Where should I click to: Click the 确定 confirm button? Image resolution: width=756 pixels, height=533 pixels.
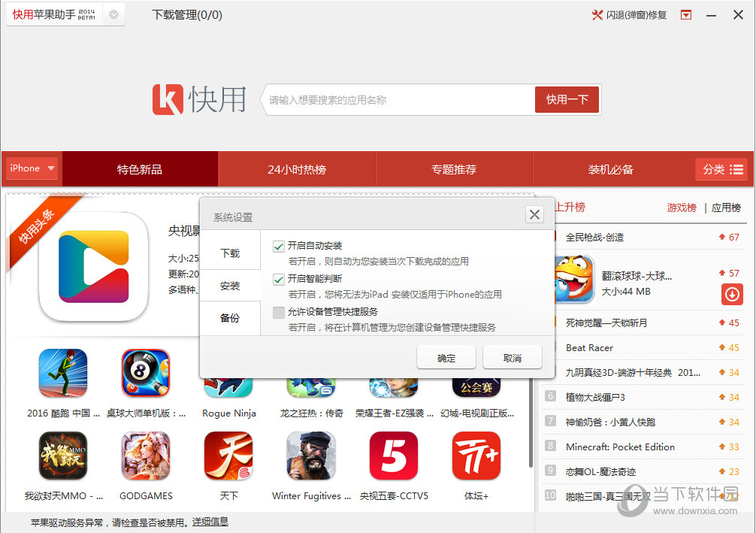click(446, 359)
